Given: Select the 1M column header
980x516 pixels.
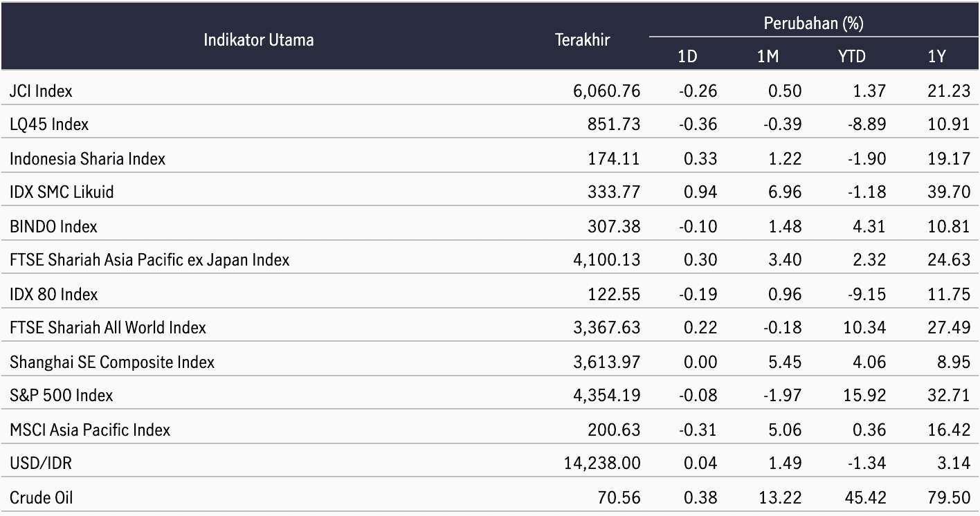Looking at the screenshot, I should [768, 57].
